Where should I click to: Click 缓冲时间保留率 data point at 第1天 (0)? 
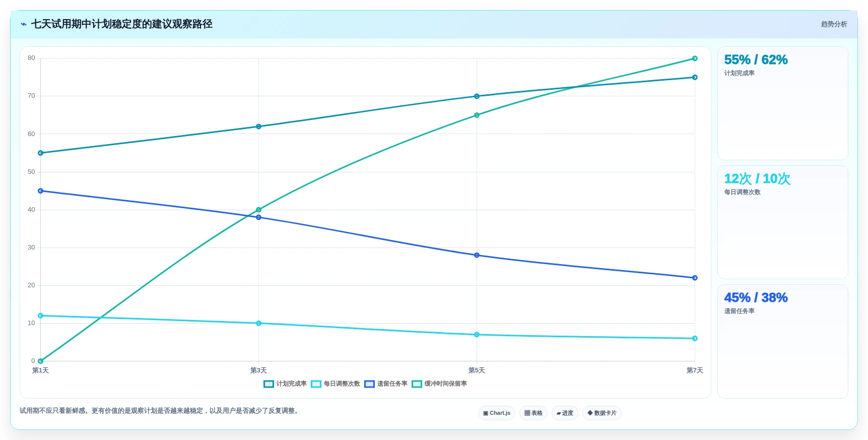click(41, 361)
